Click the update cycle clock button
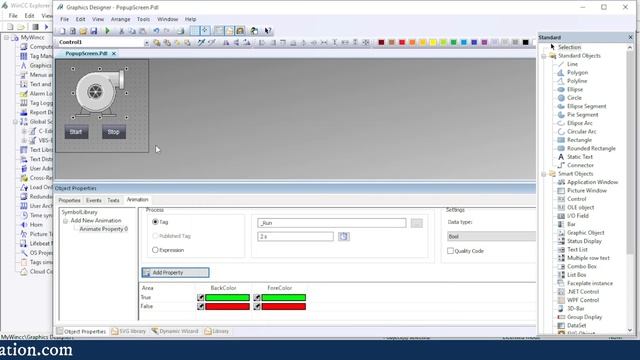Viewport: 640px width, 360px height. (344, 236)
